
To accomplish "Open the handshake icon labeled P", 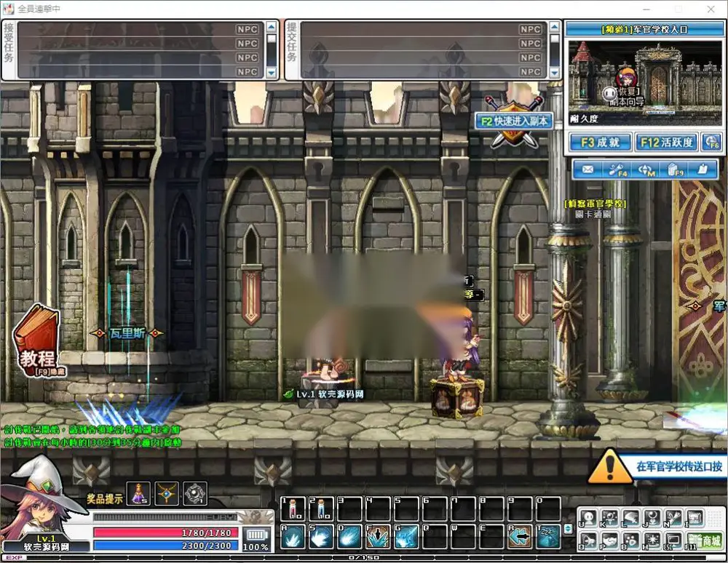I will [x=609, y=540].
